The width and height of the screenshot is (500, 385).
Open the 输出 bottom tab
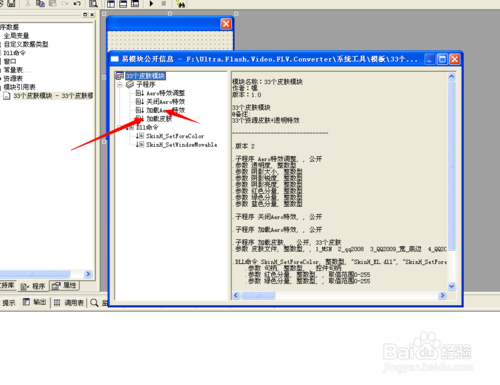click(35, 302)
